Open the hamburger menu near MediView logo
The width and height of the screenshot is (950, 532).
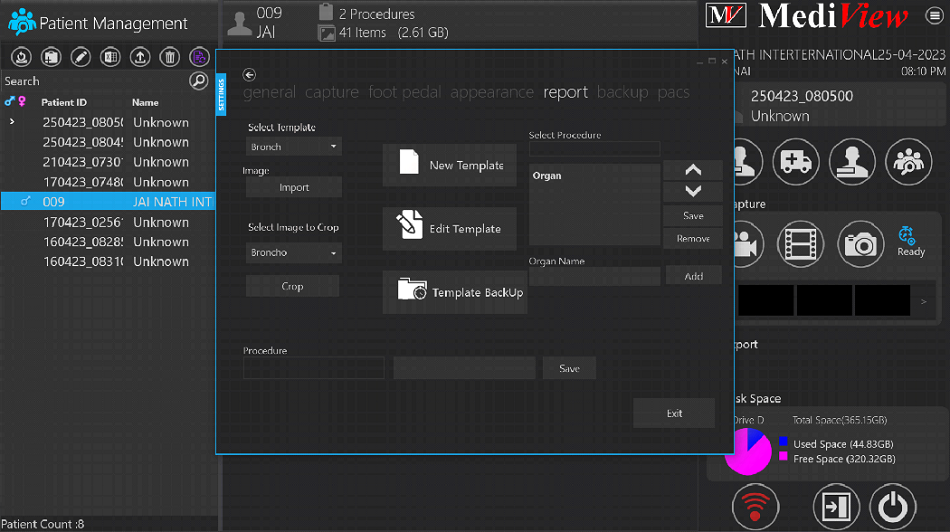(934, 16)
